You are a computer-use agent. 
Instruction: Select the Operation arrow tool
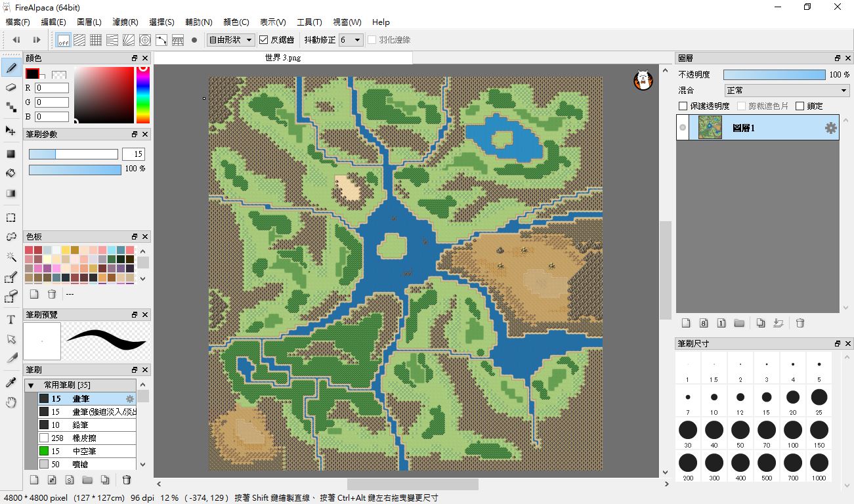click(x=11, y=339)
